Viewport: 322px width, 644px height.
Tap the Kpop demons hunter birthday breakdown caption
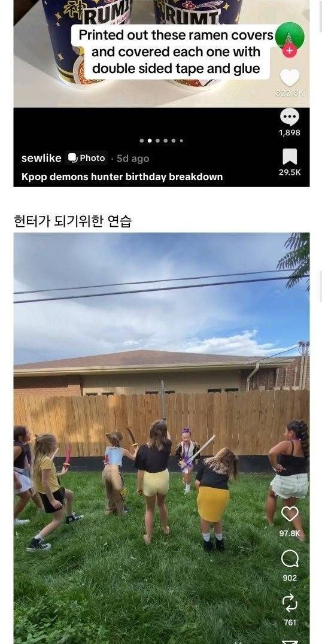click(122, 177)
